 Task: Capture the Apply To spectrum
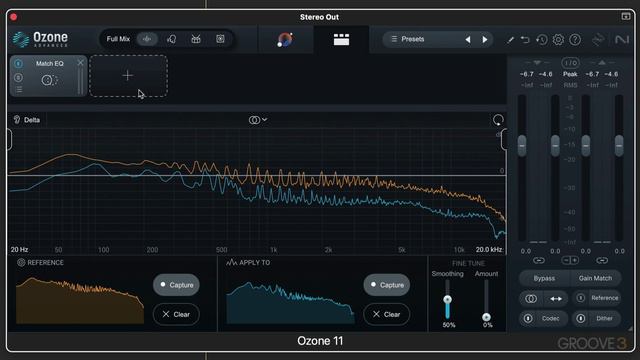click(387, 284)
